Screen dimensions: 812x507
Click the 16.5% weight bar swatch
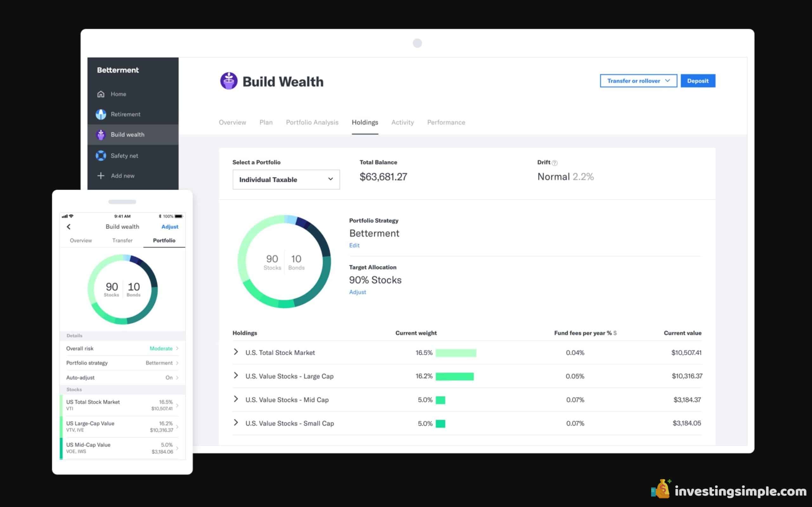(456, 353)
